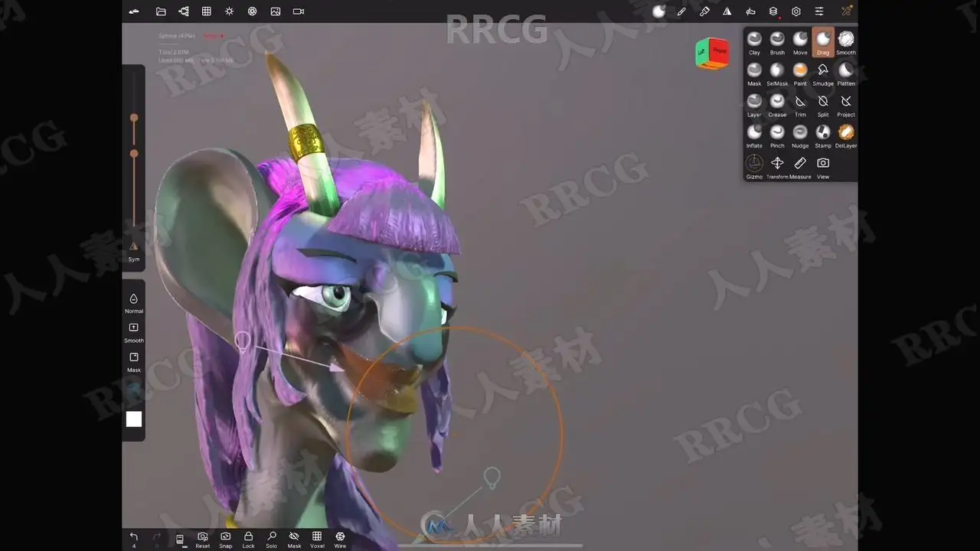This screenshot has width=980, height=551.
Task: Toggle Wire wireframe display
Action: click(340, 540)
